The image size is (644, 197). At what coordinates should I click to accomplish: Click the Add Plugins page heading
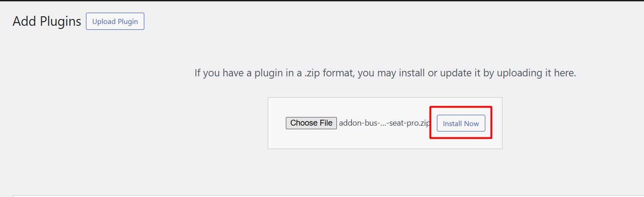click(47, 21)
